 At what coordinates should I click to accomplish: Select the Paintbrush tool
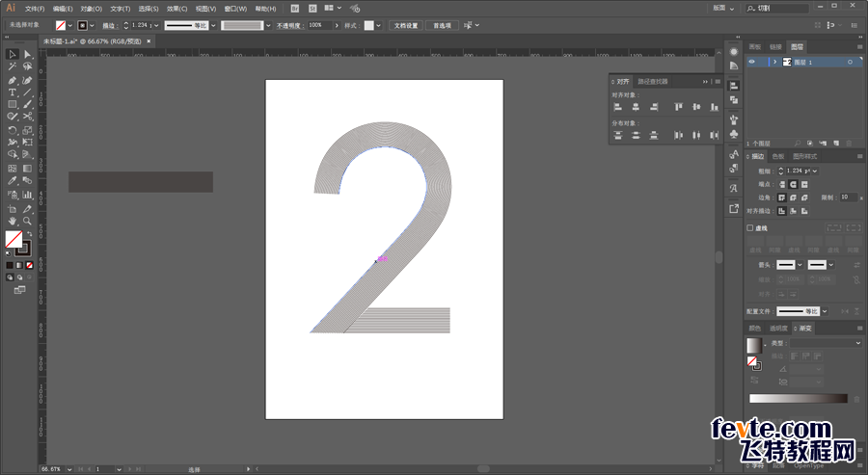point(27,104)
